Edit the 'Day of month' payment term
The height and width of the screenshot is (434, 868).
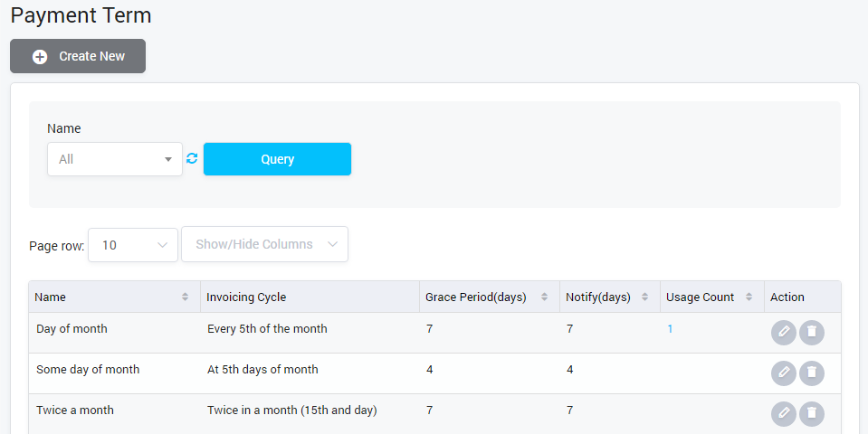(783, 333)
